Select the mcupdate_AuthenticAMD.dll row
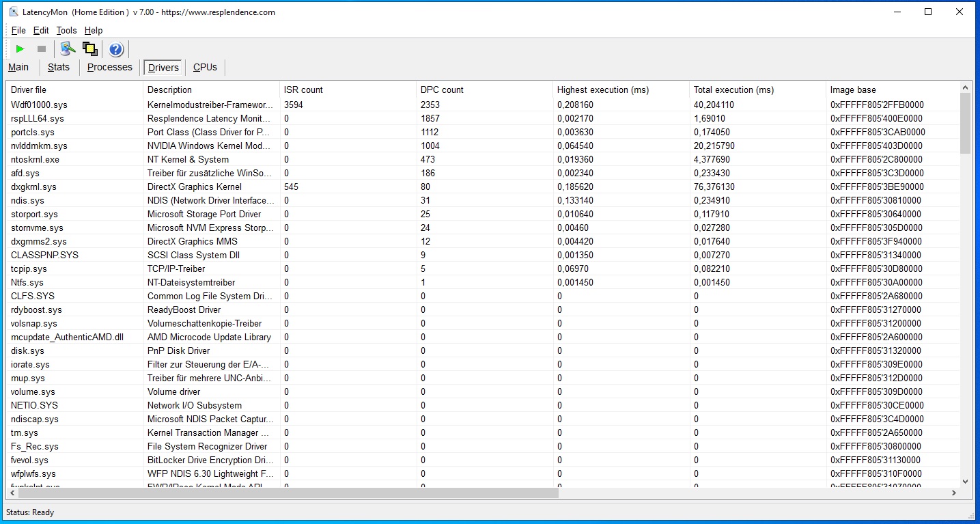This screenshot has height=524, width=980. tap(483, 337)
